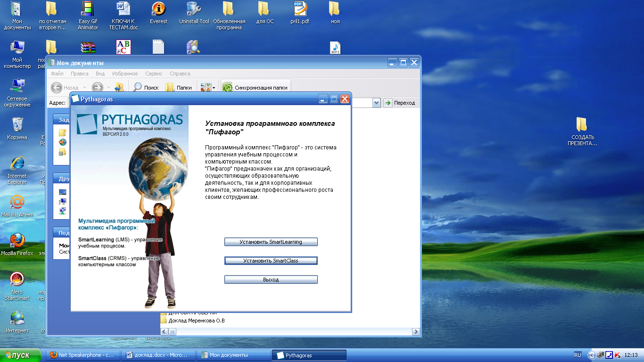Screen dimensions: 644x362
Task: Click the Назад back arrow in Explorer
Action: tap(57, 88)
